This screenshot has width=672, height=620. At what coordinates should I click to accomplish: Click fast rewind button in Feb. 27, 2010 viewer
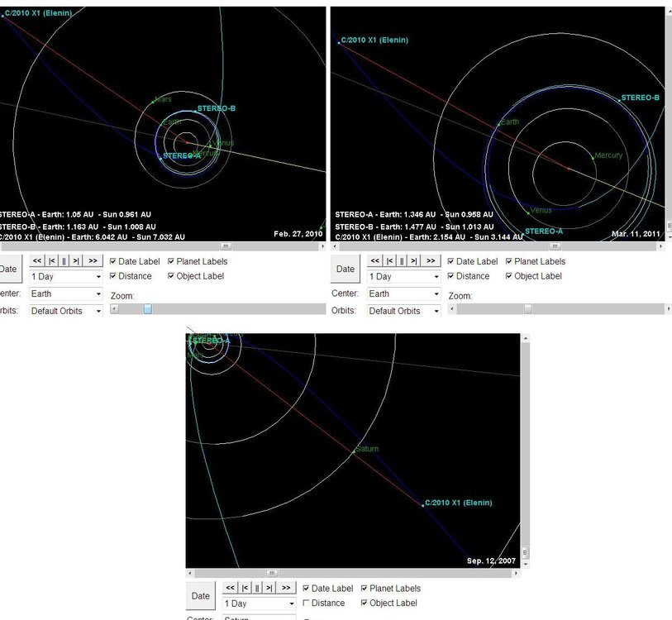(37, 260)
